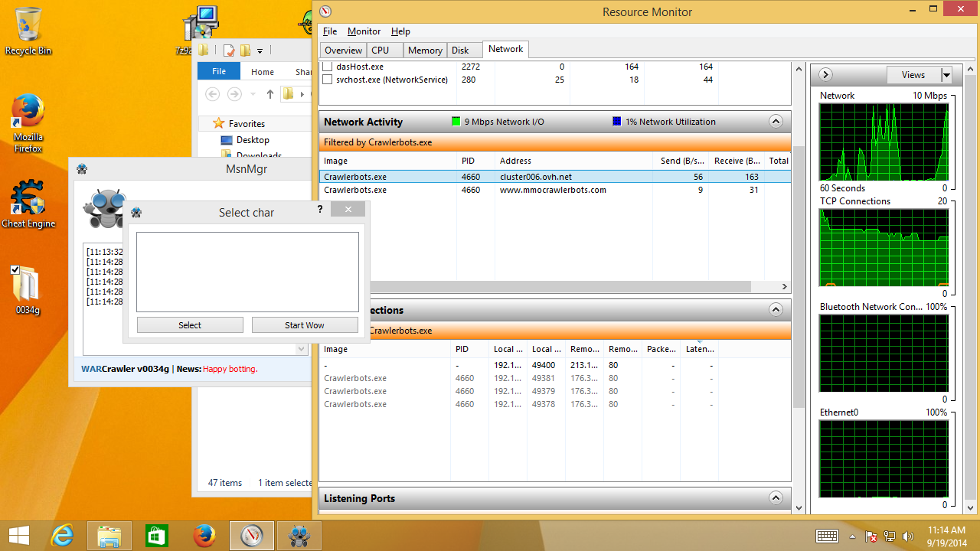Screen dimensions: 980x551
Task: Open Windows Store taskbar icon
Action: pos(157,535)
